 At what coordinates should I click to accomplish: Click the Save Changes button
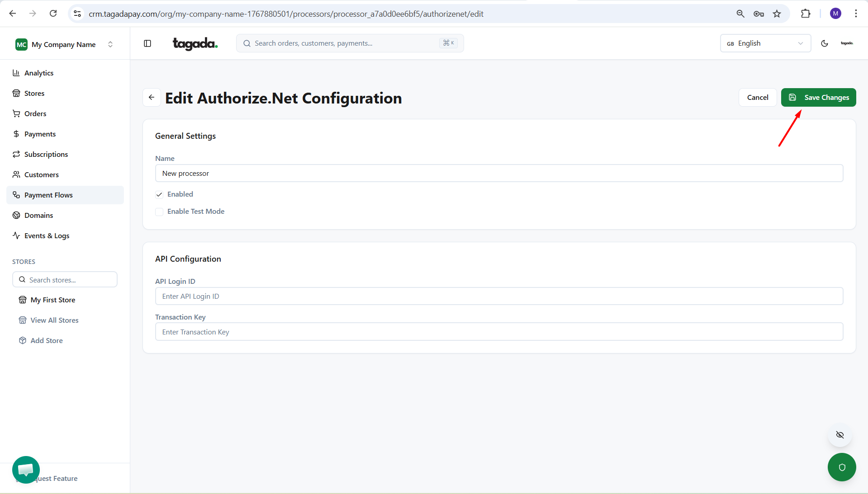(x=818, y=97)
